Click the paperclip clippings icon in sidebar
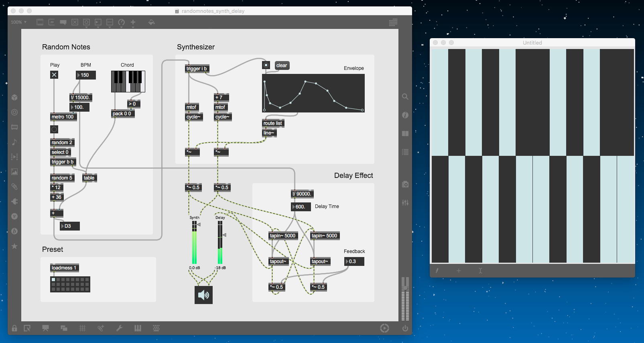This screenshot has width=644, height=343. 14,187
